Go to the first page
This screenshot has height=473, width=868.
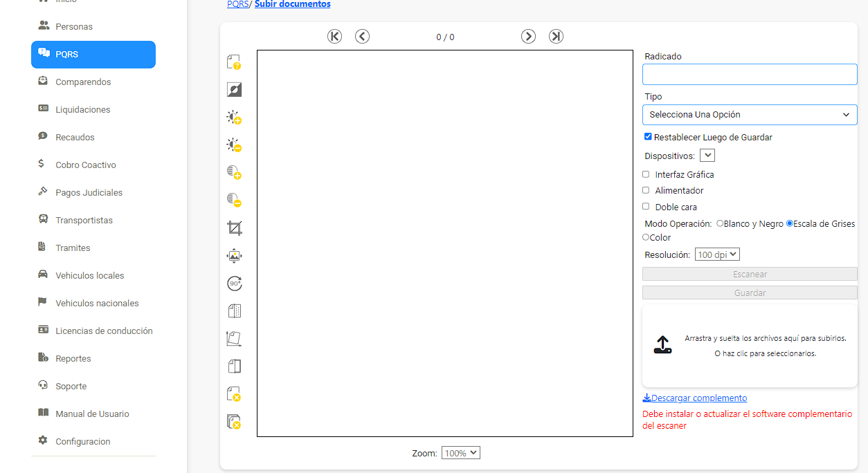click(x=335, y=37)
